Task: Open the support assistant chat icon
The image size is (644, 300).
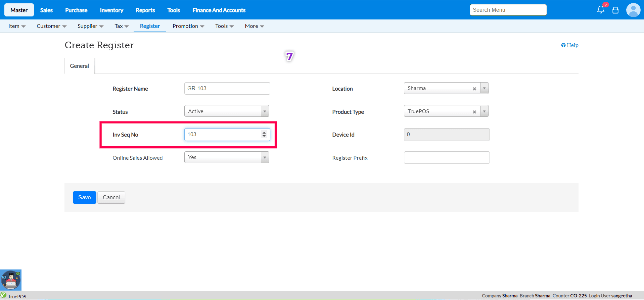Action: point(11,280)
